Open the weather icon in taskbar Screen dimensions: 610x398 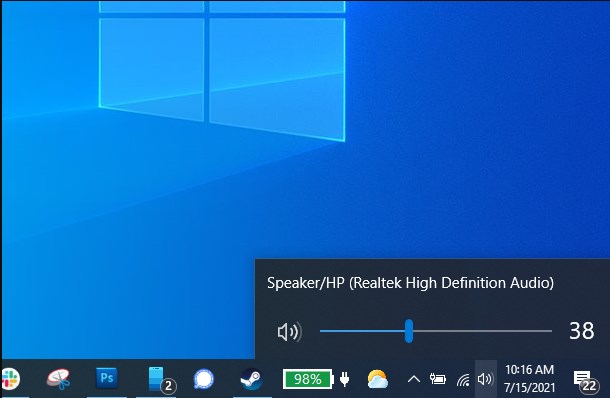(x=377, y=379)
